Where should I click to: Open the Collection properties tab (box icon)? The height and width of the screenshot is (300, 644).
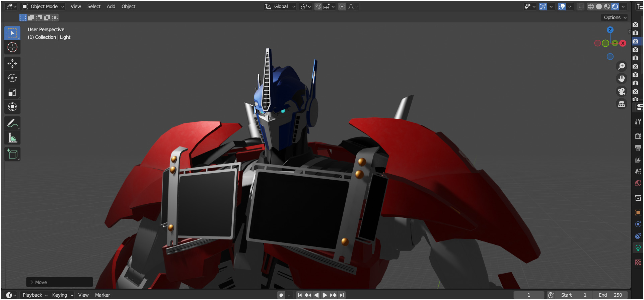(x=638, y=198)
